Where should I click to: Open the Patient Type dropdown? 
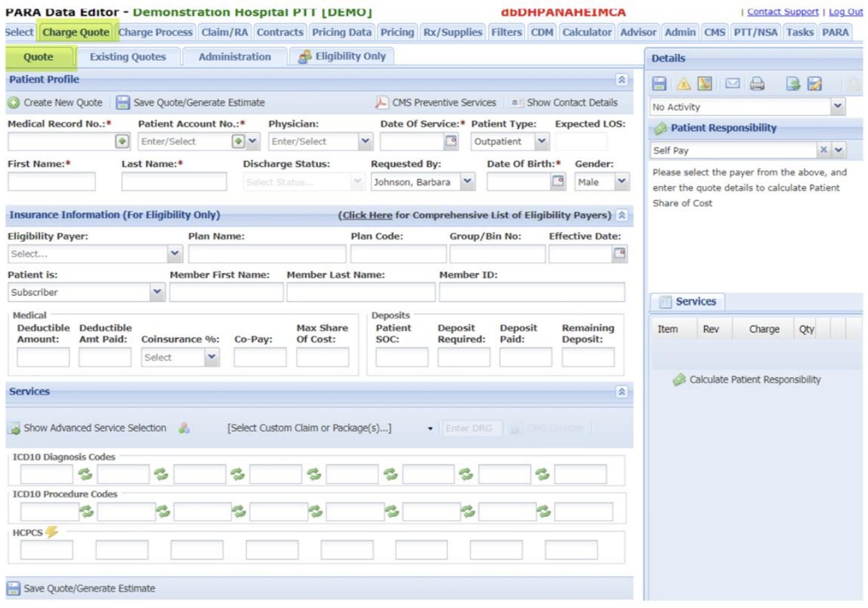pos(541,141)
